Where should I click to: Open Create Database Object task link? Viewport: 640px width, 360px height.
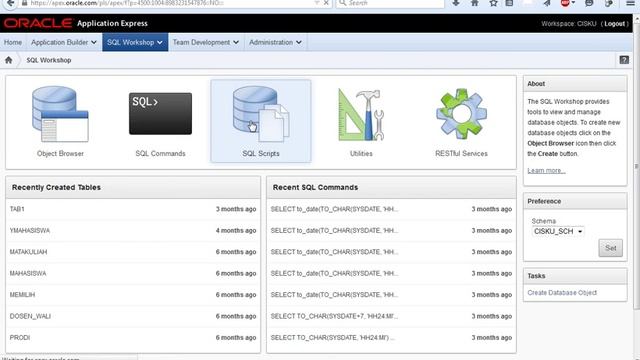[x=562, y=293]
